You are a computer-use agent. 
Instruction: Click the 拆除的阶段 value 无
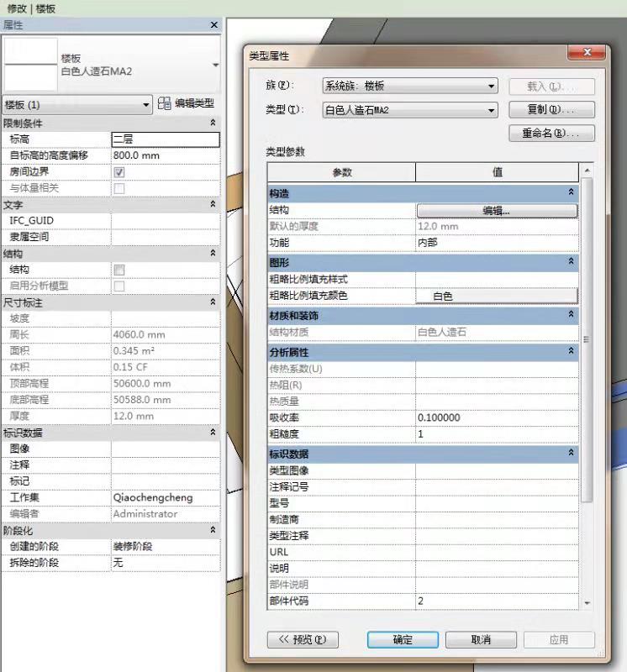[166, 563]
